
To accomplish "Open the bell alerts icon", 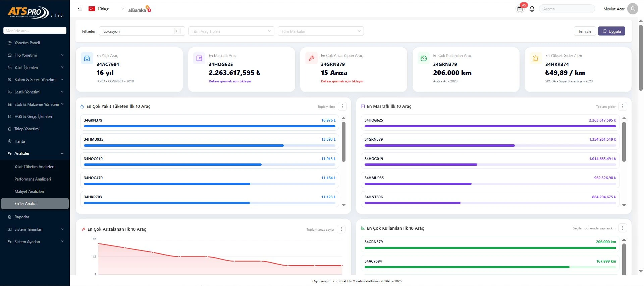I will click(x=532, y=9).
